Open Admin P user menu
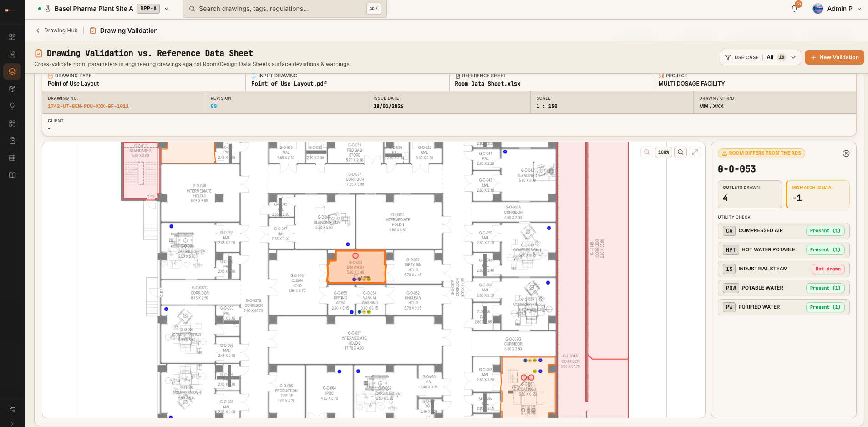Image resolution: width=868 pixels, height=427 pixels. [x=837, y=9]
